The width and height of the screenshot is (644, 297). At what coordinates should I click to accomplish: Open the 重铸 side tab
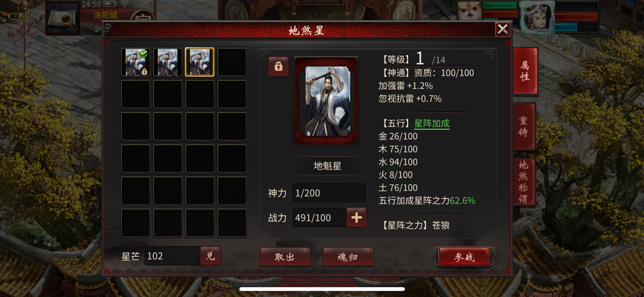coord(524,126)
